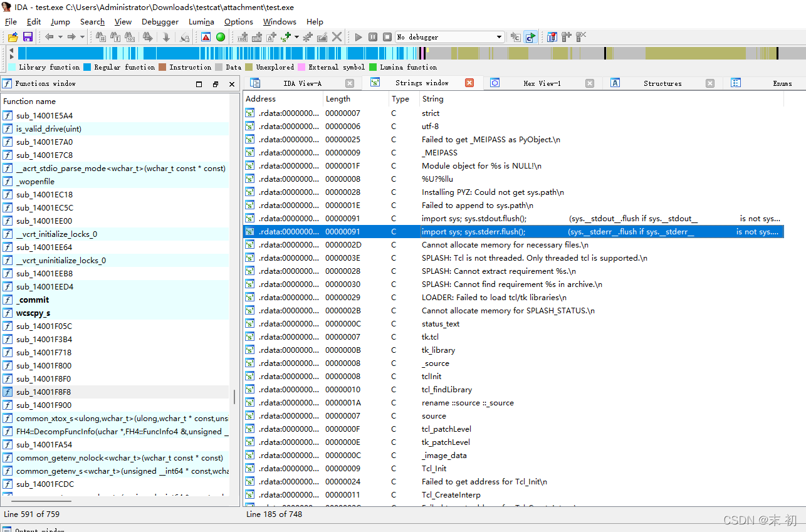This screenshot has width=806, height=532.
Task: Open the back-arrow history dropdown
Action: coord(60,37)
